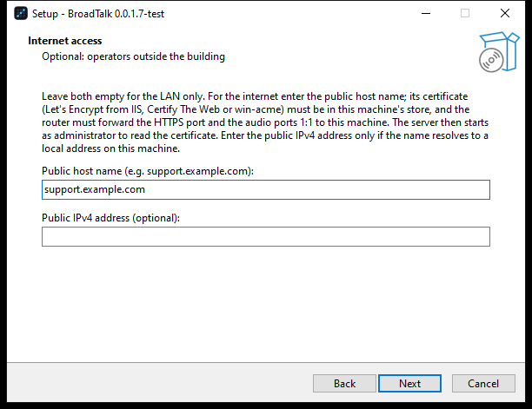
Task: Cancel the BroadTalk installation
Action: point(483,383)
